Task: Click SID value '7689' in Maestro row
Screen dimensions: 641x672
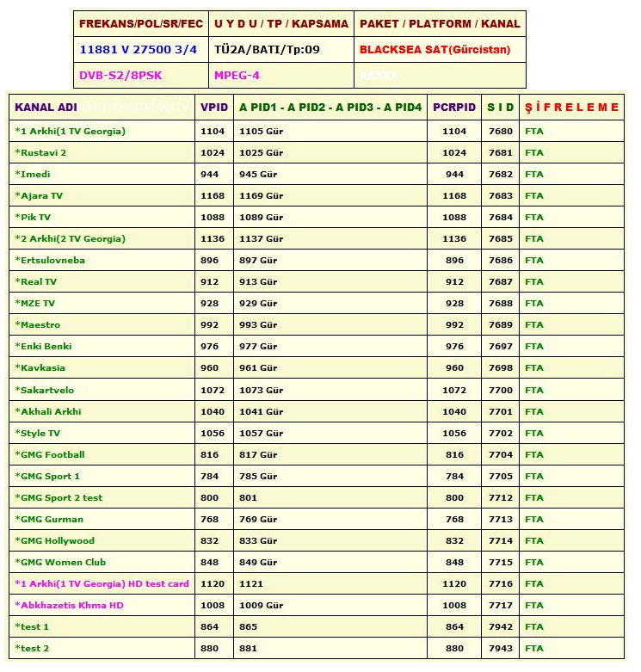Action: [x=501, y=324]
